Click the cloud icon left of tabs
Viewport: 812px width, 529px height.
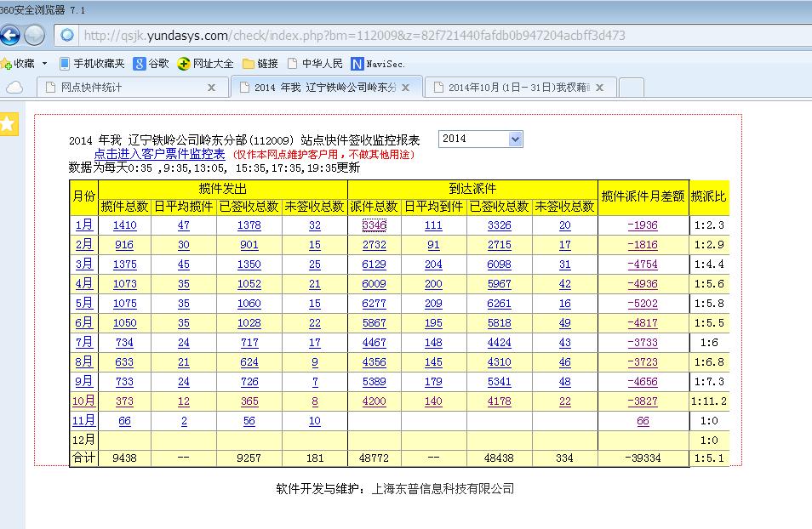pos(14,87)
